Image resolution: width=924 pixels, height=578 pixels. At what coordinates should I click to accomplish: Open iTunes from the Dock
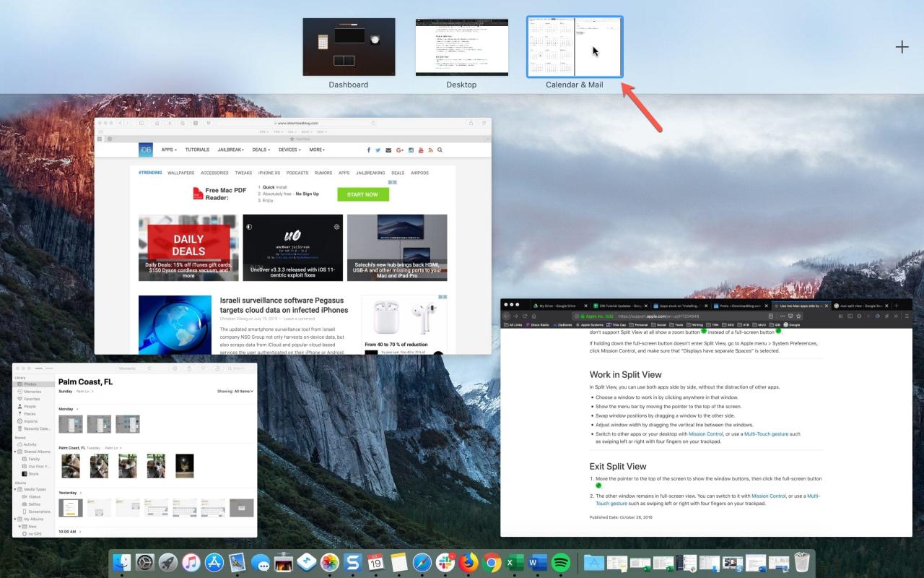coord(191,563)
